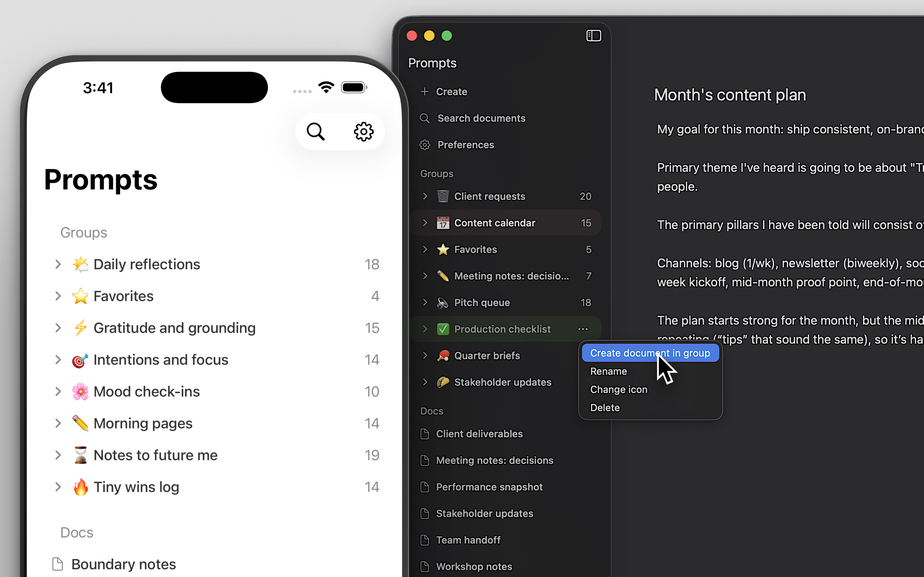Select Rename in the context menu
Image resolution: width=924 pixels, height=577 pixels.
click(608, 371)
